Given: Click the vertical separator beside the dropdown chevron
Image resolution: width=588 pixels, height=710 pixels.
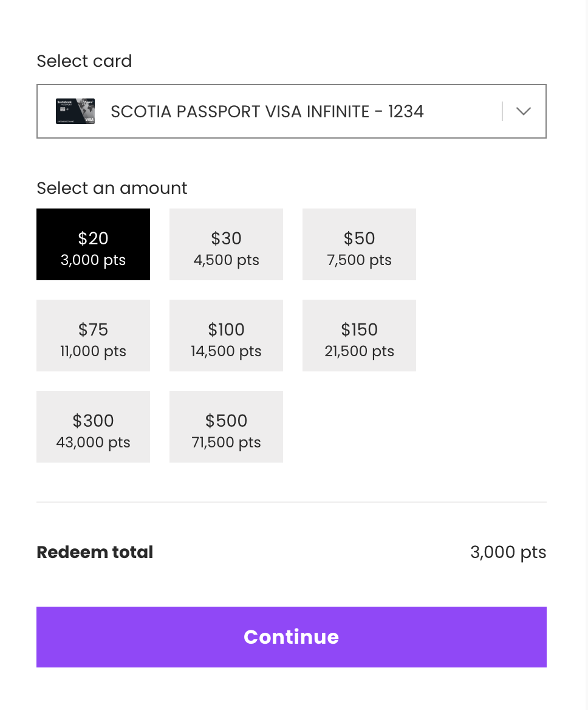Looking at the screenshot, I should [502, 111].
